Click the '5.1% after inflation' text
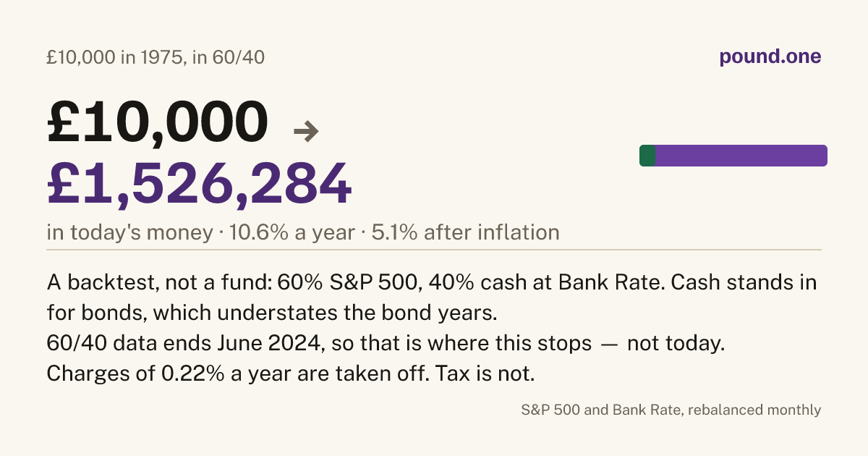Screen dimensions: 868x456 (x=465, y=232)
